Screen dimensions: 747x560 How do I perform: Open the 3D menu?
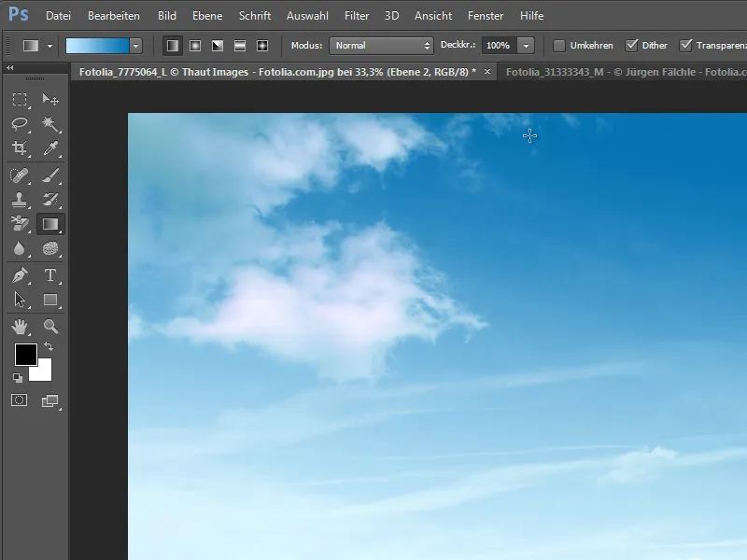click(391, 16)
